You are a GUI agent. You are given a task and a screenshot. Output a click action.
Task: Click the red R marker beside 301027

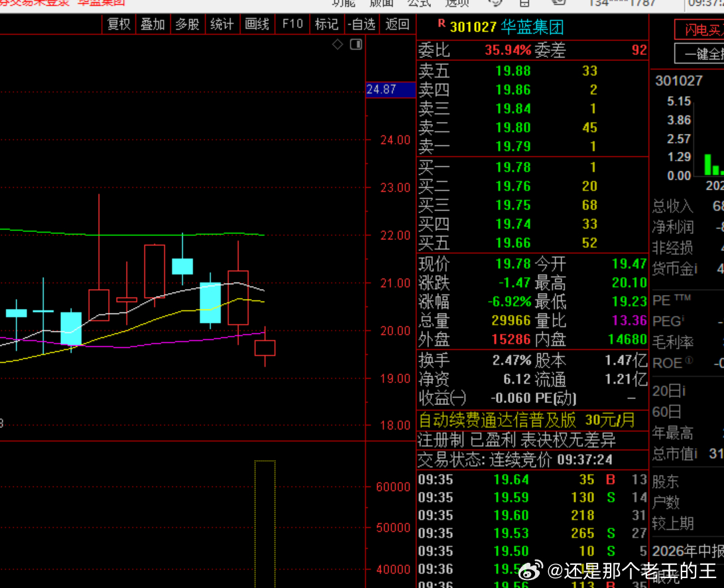point(442,24)
